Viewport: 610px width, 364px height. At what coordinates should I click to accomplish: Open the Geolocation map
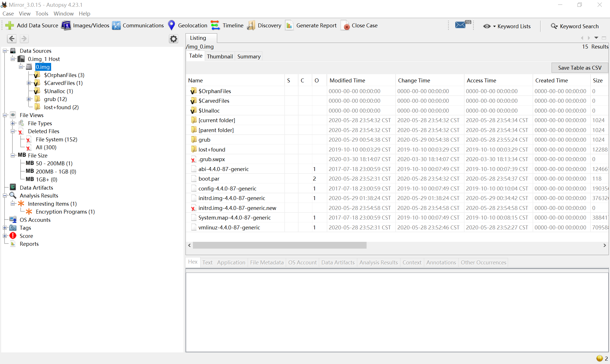point(188,25)
